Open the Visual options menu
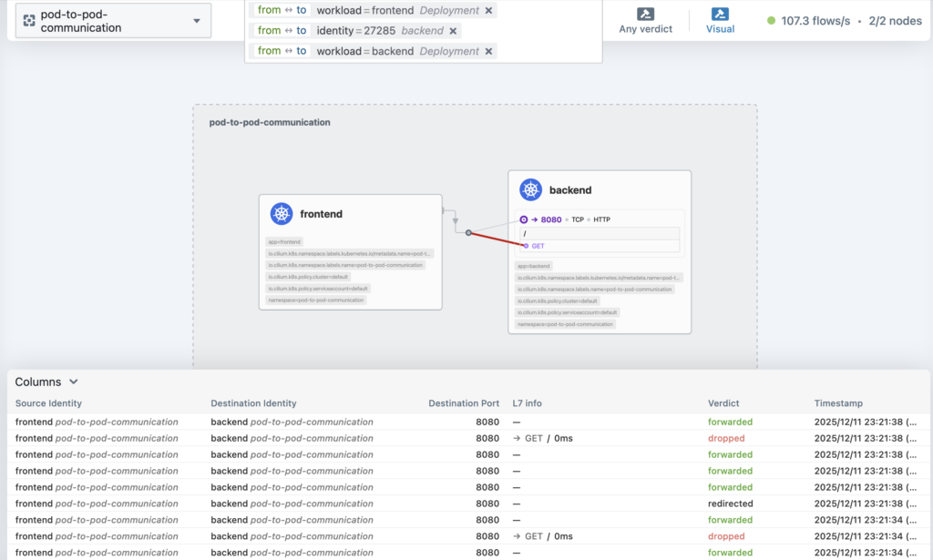 (720, 20)
